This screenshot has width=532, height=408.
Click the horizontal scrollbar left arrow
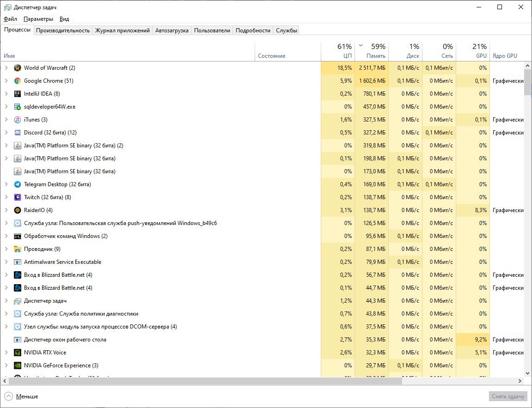(5, 381)
